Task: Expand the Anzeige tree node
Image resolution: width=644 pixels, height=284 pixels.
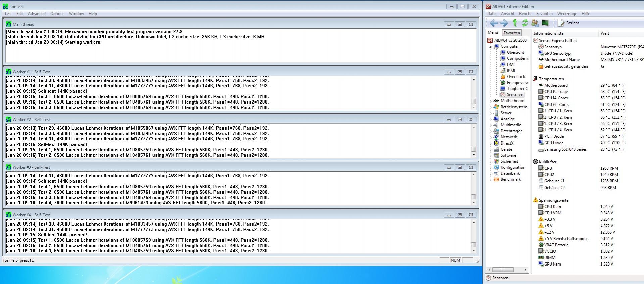Action: (491, 119)
